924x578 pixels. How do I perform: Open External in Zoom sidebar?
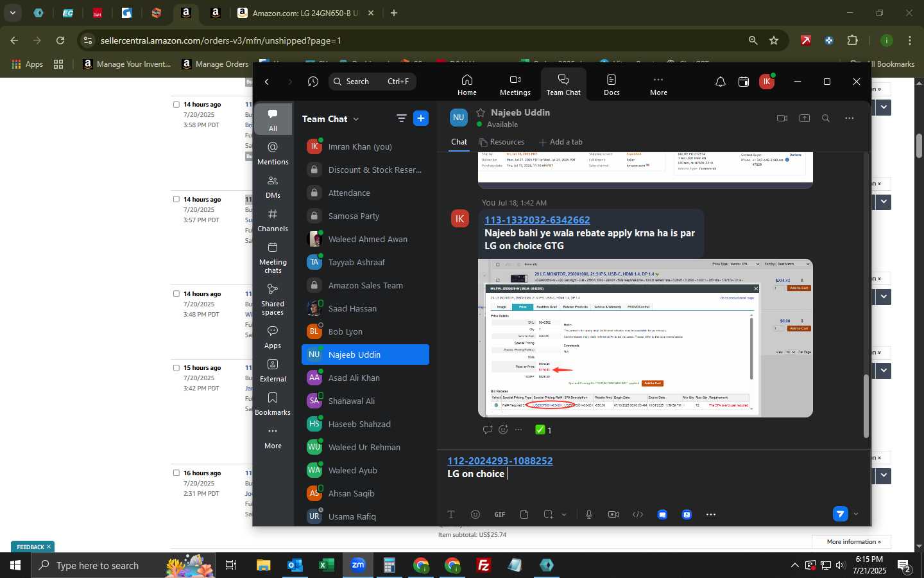point(273,371)
